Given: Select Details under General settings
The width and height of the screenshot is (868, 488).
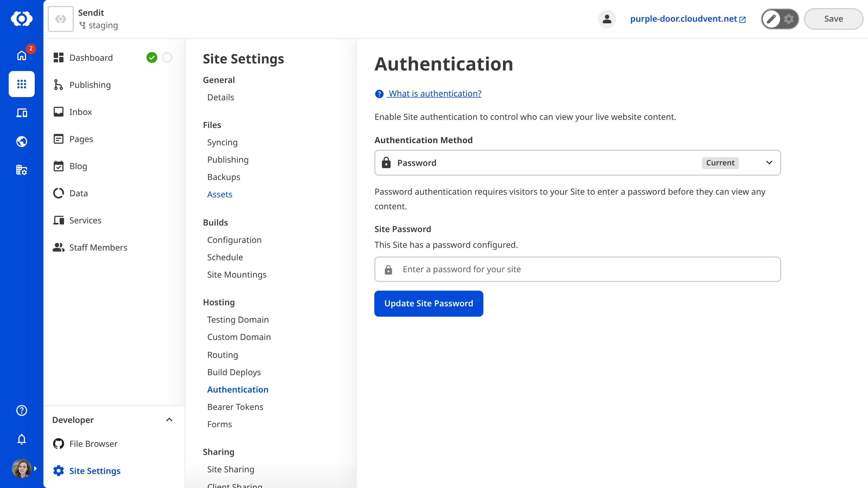Looking at the screenshot, I should pyautogui.click(x=220, y=97).
